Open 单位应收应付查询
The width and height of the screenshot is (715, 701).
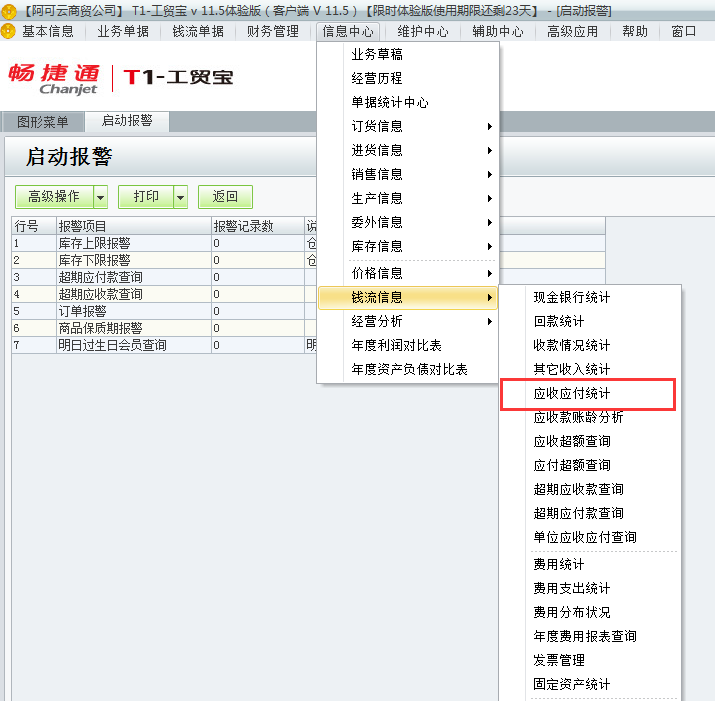click(590, 537)
